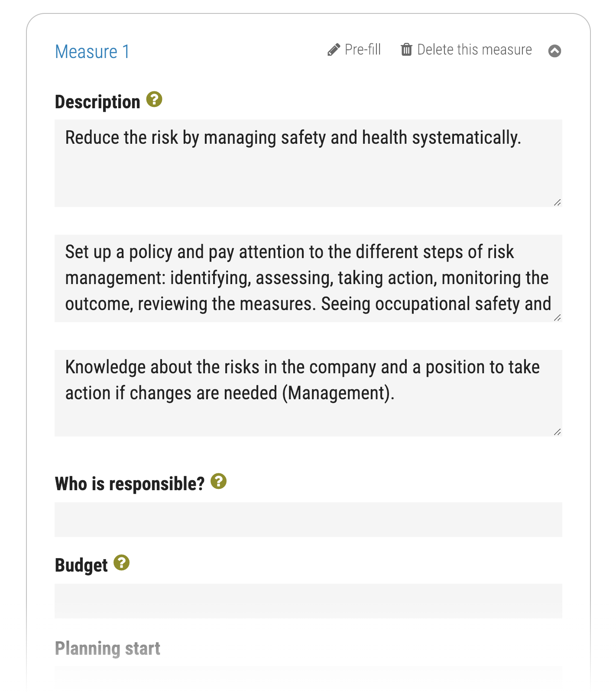Click the bold 'Description' label
The width and height of the screenshot is (616, 692).
pos(97,102)
